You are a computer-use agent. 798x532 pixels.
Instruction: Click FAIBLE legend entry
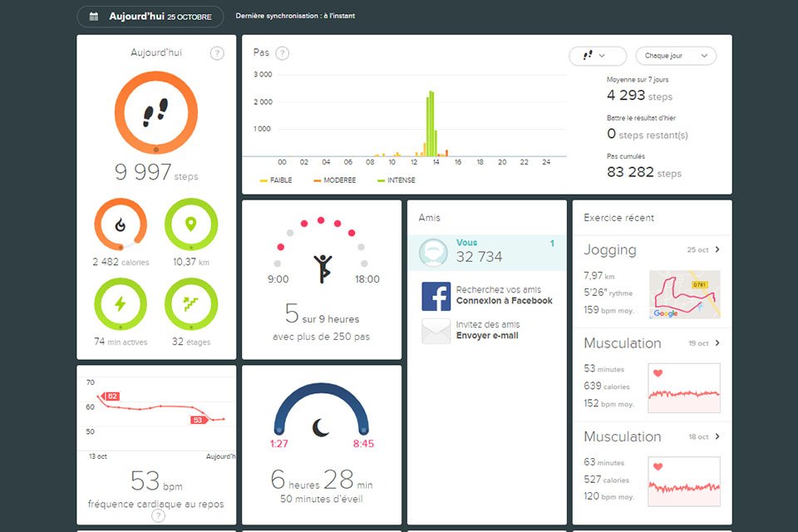click(276, 180)
